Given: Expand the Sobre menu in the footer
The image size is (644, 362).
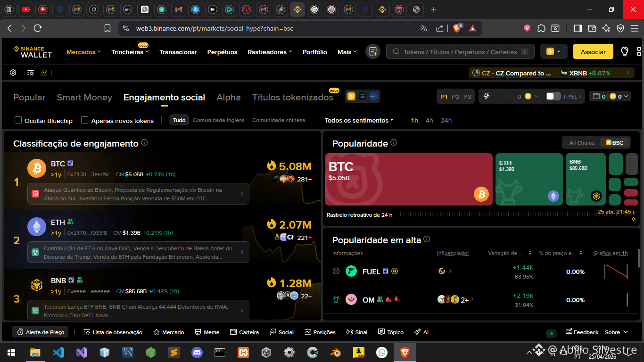Looking at the screenshot, I should (617, 332).
